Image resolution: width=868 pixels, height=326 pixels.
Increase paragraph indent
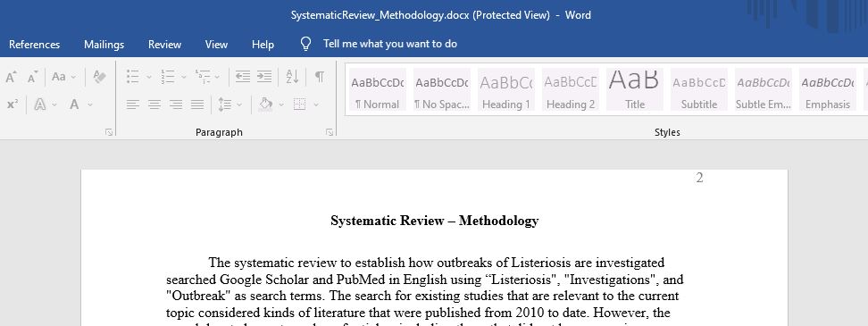point(264,77)
